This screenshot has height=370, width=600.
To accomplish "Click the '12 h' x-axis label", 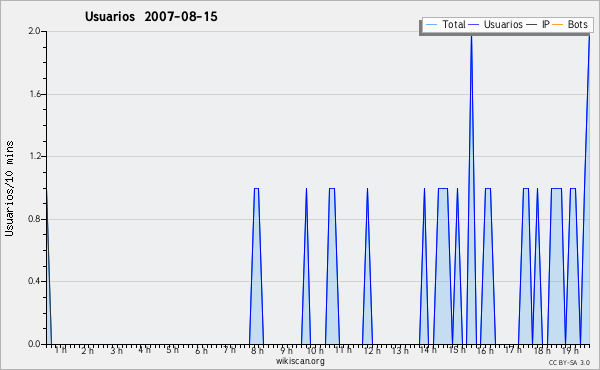I will click(x=372, y=350).
